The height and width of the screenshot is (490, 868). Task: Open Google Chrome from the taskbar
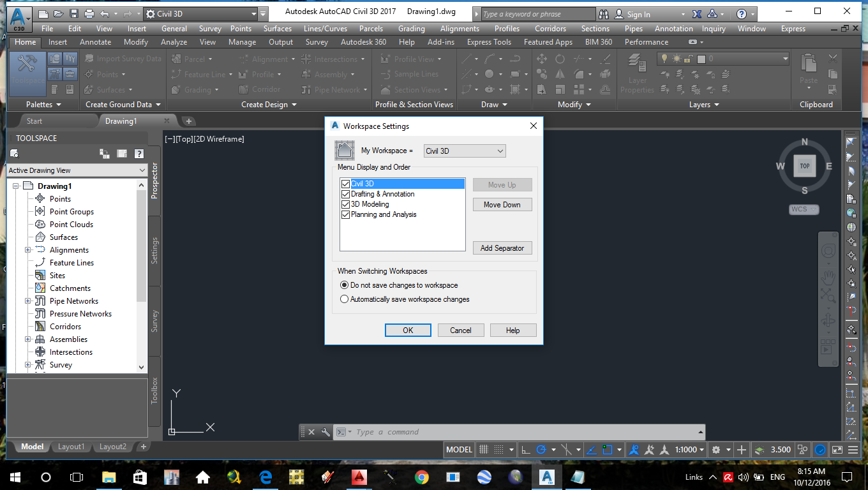[421, 477]
